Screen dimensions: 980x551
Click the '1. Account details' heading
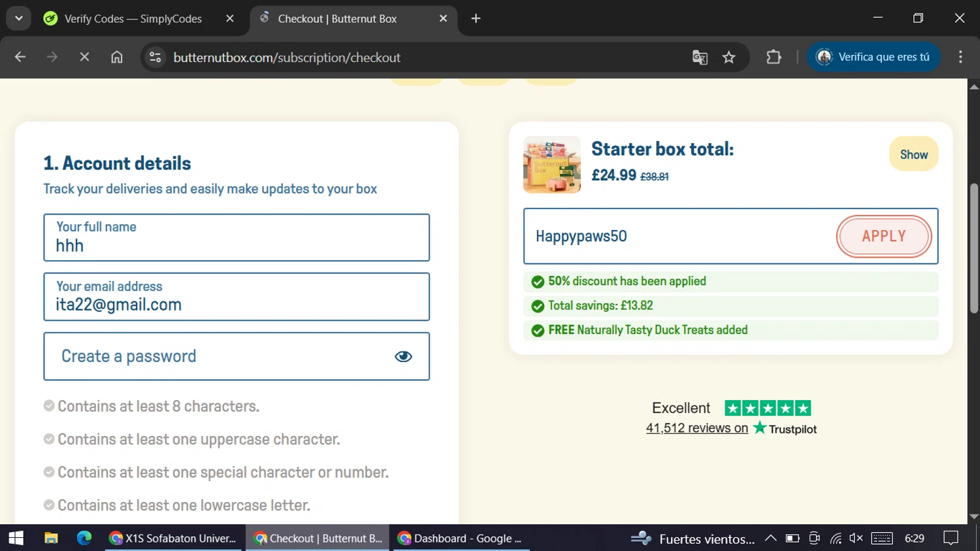pyautogui.click(x=117, y=163)
